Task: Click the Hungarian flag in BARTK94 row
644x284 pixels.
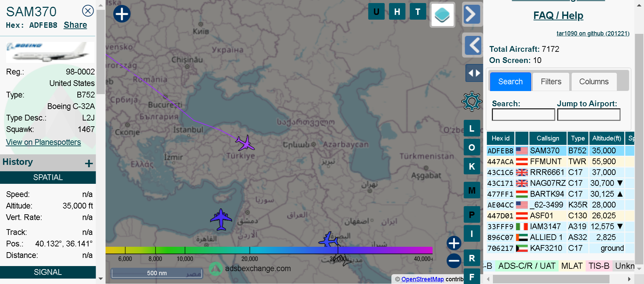Action: [522, 194]
